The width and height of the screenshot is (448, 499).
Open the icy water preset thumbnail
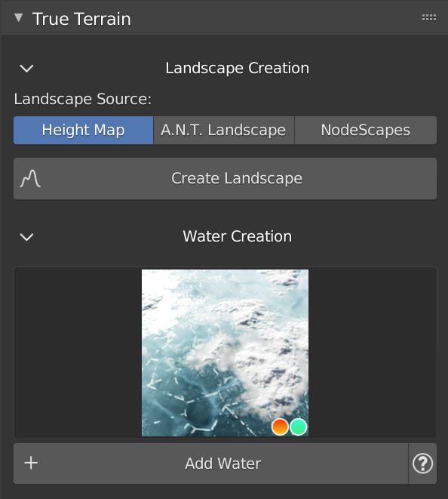click(x=225, y=353)
